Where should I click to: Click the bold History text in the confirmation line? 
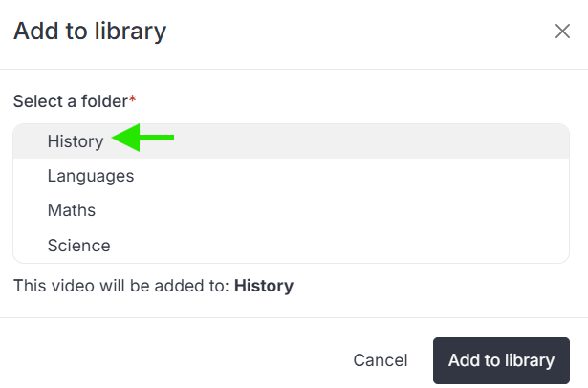pos(264,286)
